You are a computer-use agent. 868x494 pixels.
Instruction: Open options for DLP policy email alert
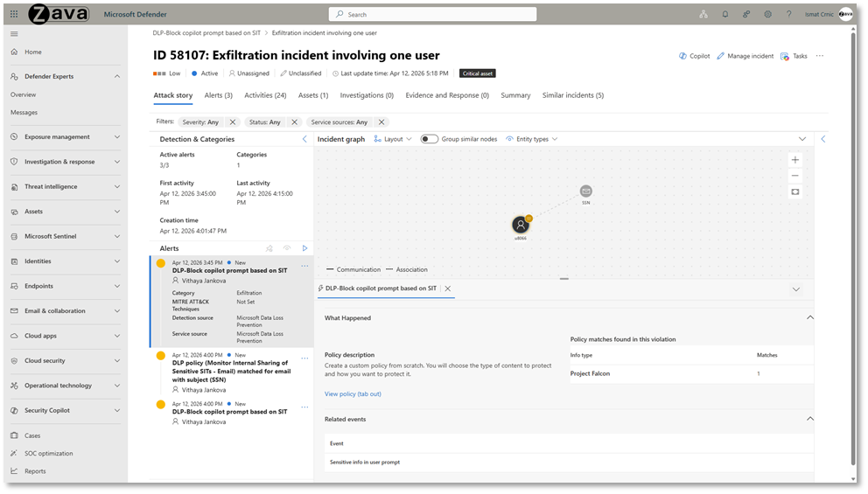(304, 358)
